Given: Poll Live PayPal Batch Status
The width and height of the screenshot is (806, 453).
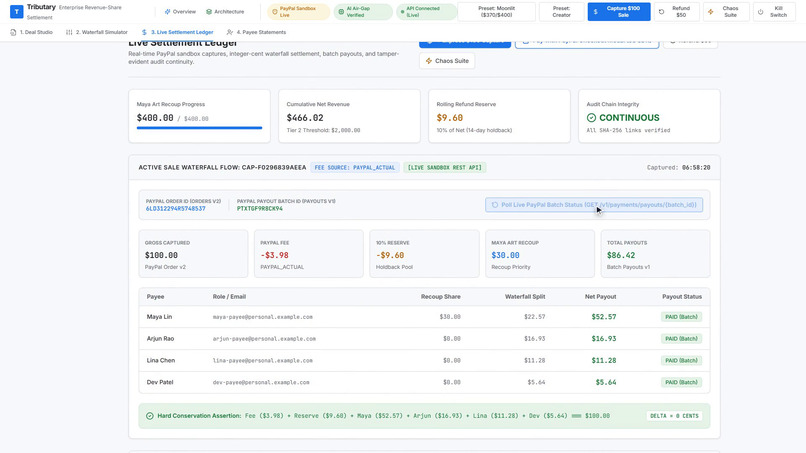Looking at the screenshot, I should tap(594, 205).
